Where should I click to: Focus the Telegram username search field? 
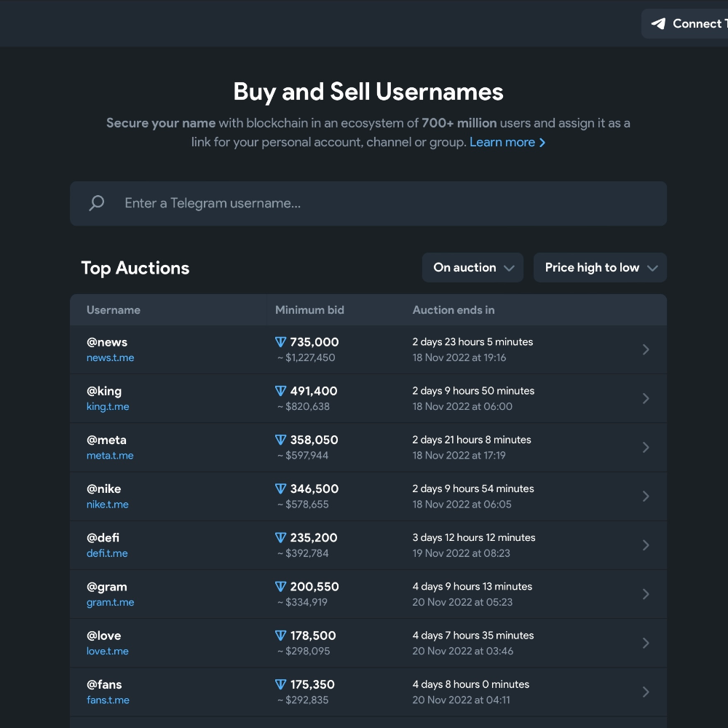(x=368, y=203)
